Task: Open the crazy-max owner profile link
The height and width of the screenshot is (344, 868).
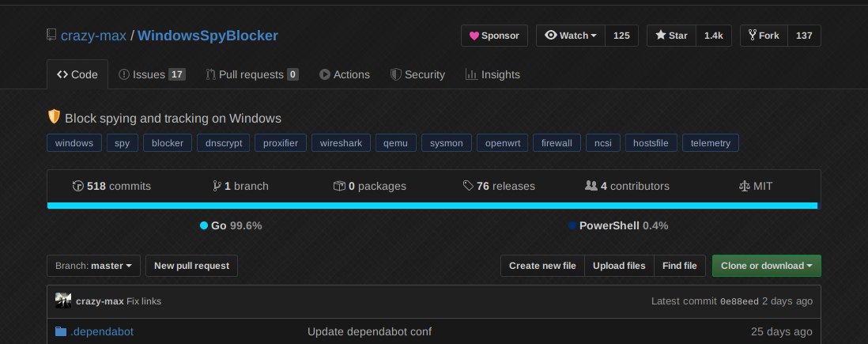Action: point(93,36)
